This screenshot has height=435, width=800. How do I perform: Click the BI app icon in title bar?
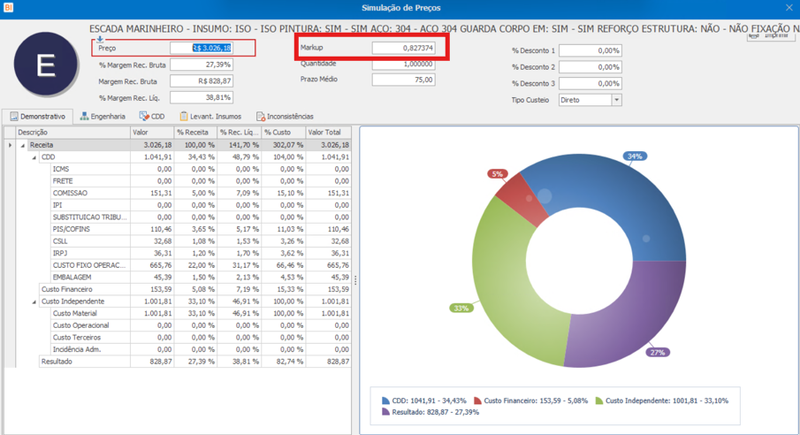[8, 7]
